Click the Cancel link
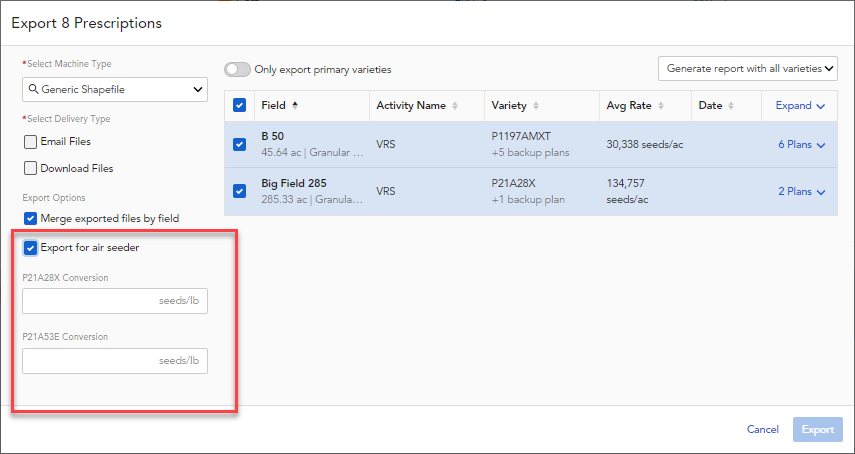Screen dimensions: 855x454 coord(762,429)
